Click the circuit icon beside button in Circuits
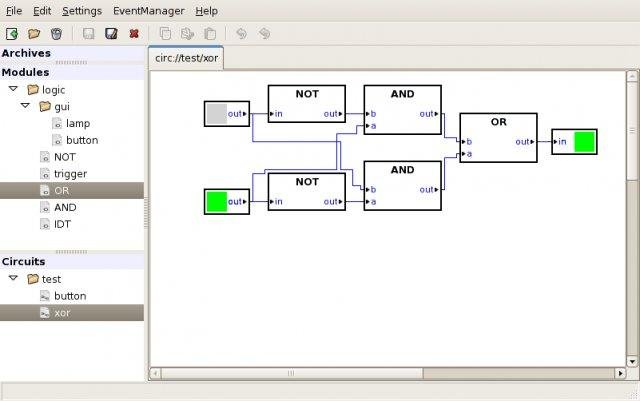 (45, 296)
